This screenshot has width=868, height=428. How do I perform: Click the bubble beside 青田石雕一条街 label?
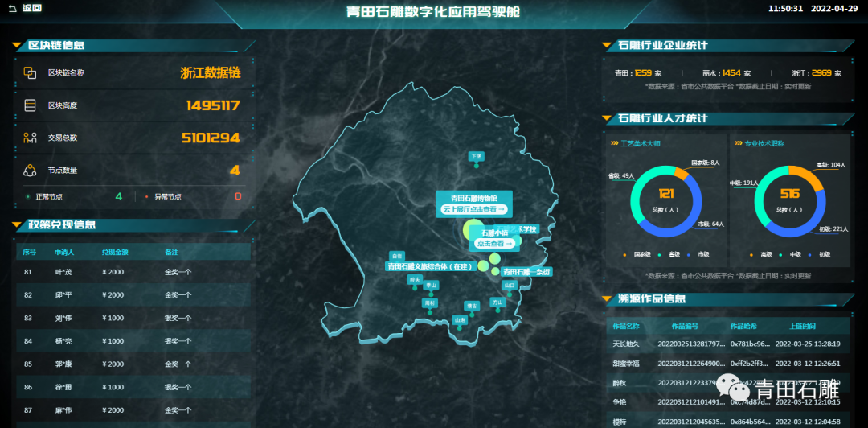click(495, 271)
